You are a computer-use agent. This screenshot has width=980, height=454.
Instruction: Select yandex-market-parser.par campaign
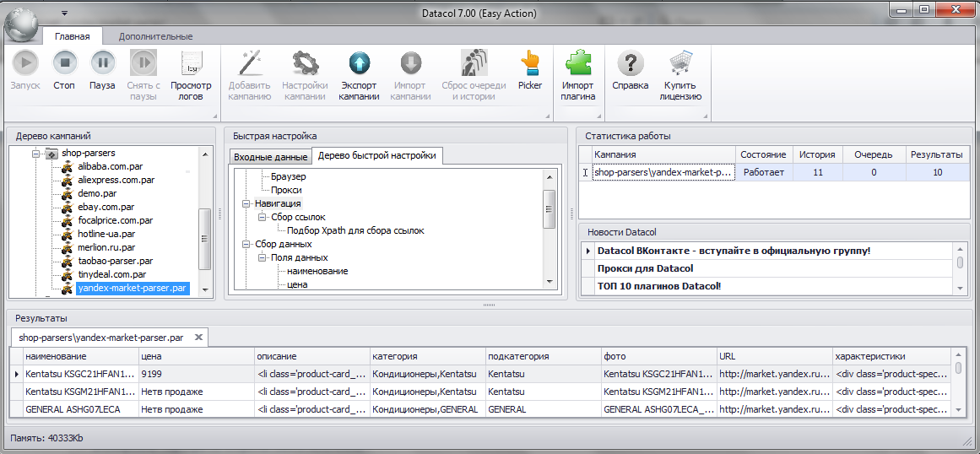[133, 289]
